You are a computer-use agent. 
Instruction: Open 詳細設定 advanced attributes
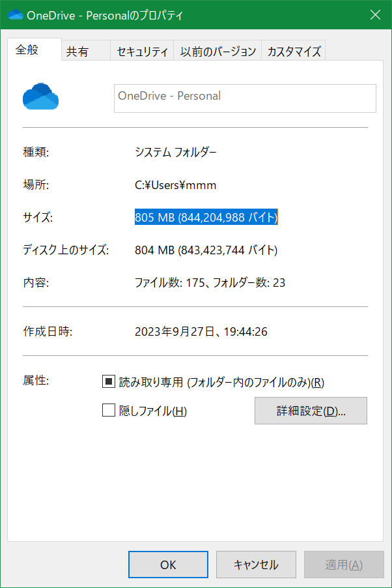point(311,411)
